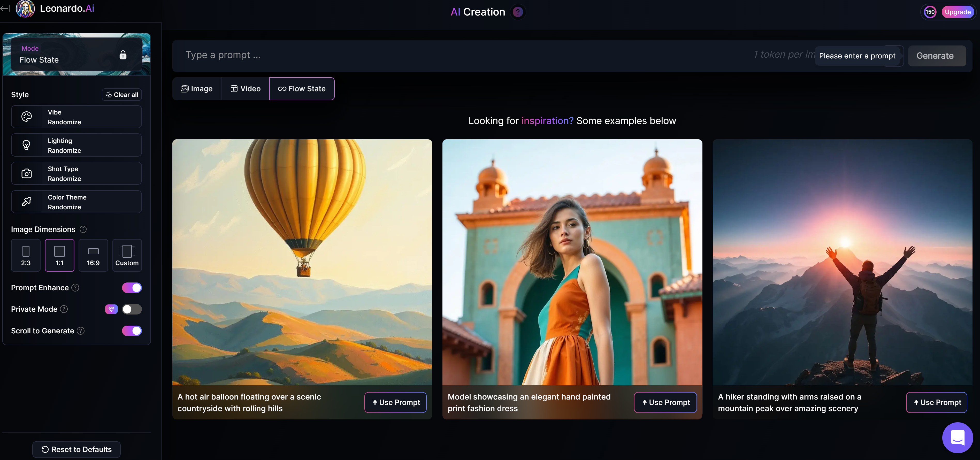Image resolution: width=980 pixels, height=460 pixels.
Task: Reset settings to defaults
Action: 76,449
